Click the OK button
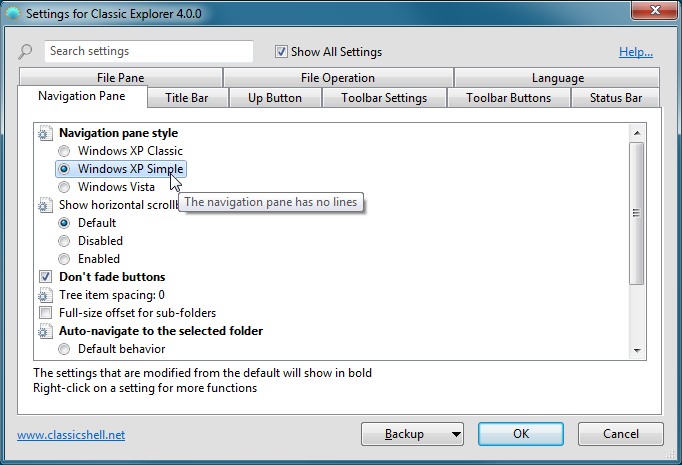This screenshot has width=682, height=465. pos(520,434)
